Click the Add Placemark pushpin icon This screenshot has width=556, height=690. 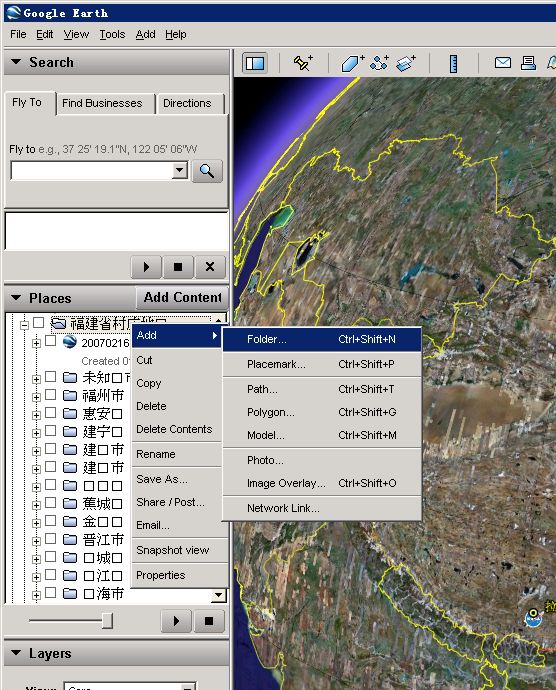[x=303, y=63]
